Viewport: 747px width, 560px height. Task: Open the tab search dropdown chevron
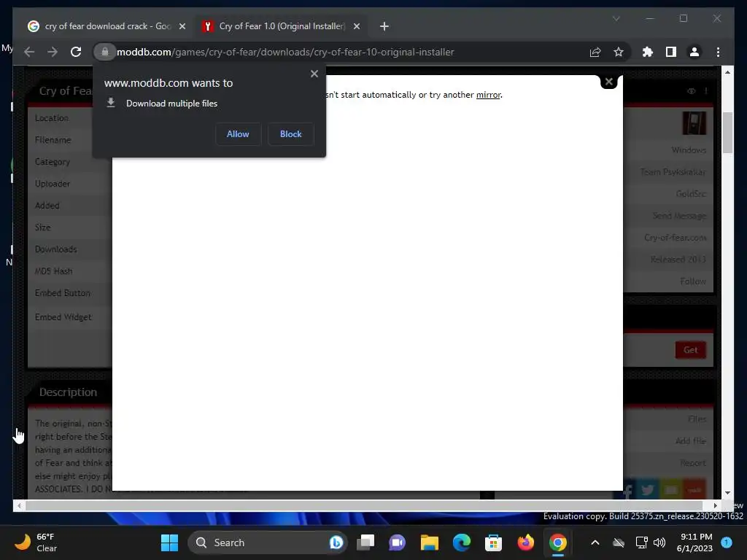pos(616,18)
